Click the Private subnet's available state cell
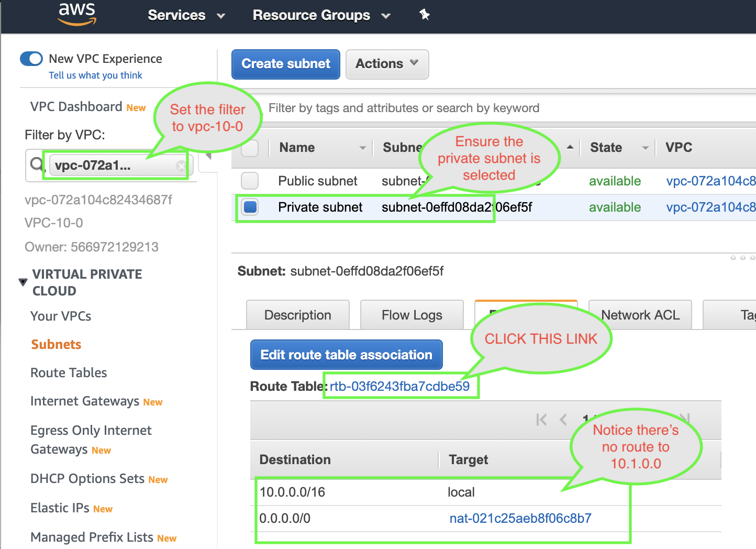 click(x=615, y=207)
